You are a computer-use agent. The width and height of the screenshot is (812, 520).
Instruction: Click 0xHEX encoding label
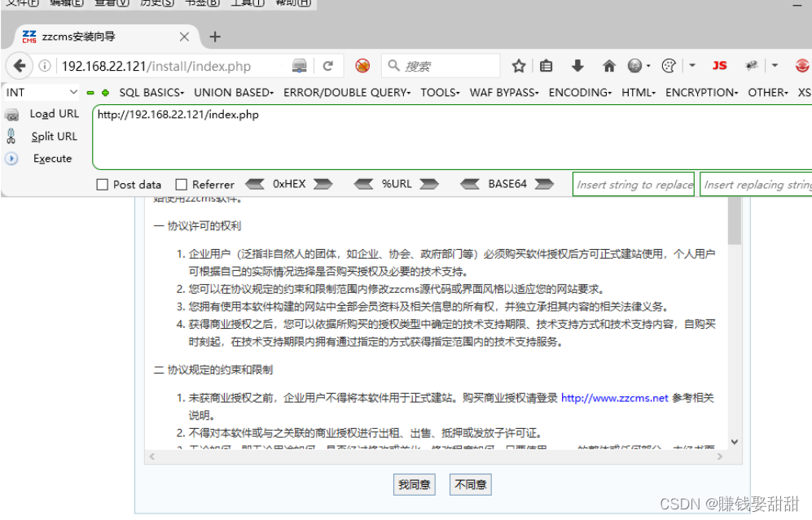[x=289, y=184]
